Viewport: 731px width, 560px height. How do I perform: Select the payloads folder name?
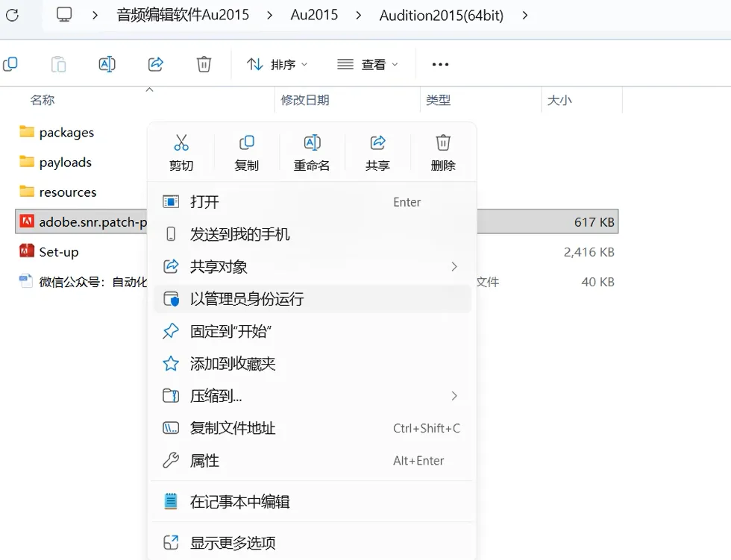tap(66, 163)
